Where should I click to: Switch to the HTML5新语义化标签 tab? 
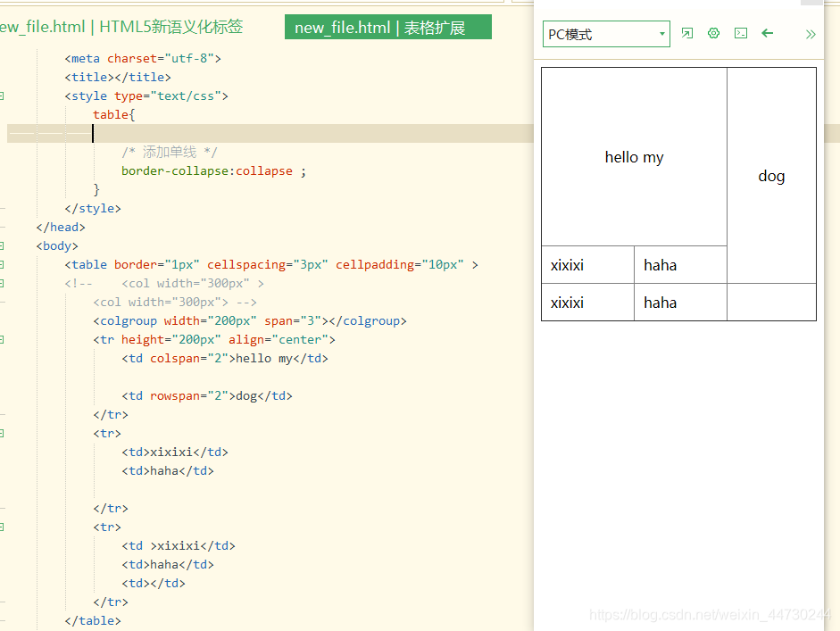click(121, 26)
